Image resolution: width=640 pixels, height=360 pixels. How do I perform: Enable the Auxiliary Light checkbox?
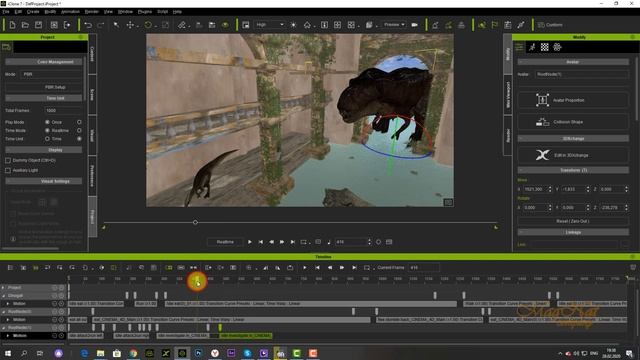tap(8, 170)
